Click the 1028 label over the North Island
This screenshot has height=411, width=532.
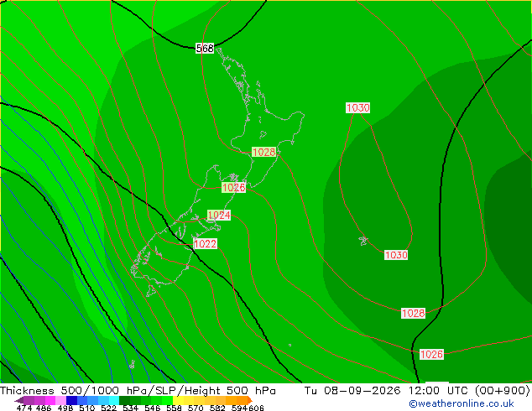[264, 152]
